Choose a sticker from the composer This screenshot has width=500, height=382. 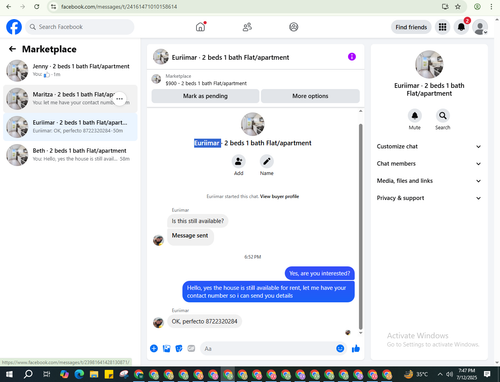(x=179, y=349)
